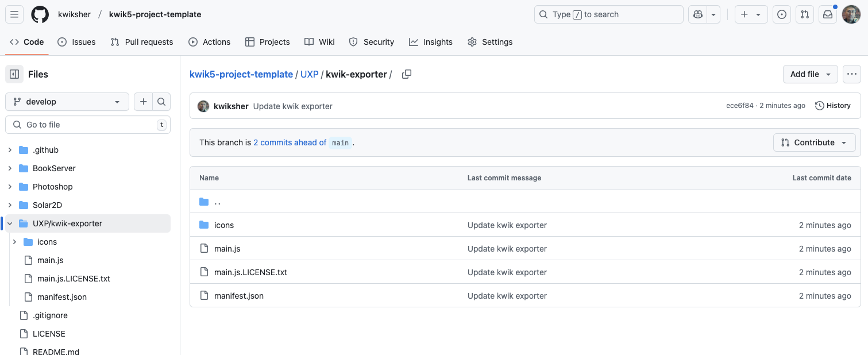This screenshot has width=868, height=355.
Task: Go to kwik5-project-template breadcrumb root
Action: (x=241, y=74)
